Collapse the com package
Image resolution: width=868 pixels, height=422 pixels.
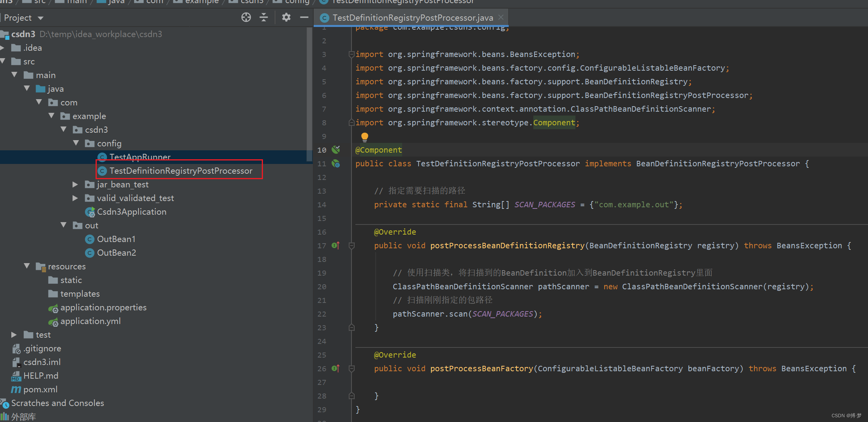(x=39, y=102)
